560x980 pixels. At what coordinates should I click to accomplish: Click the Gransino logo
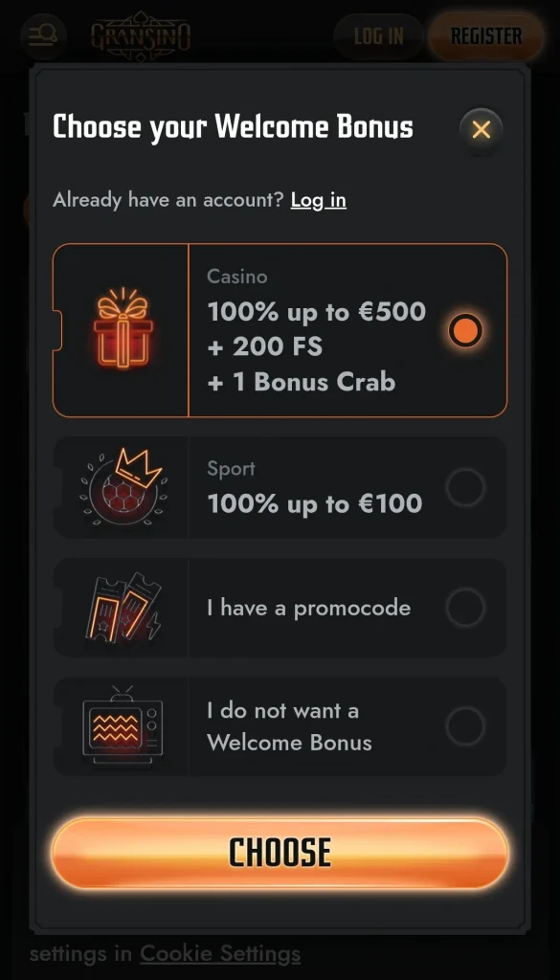click(142, 36)
